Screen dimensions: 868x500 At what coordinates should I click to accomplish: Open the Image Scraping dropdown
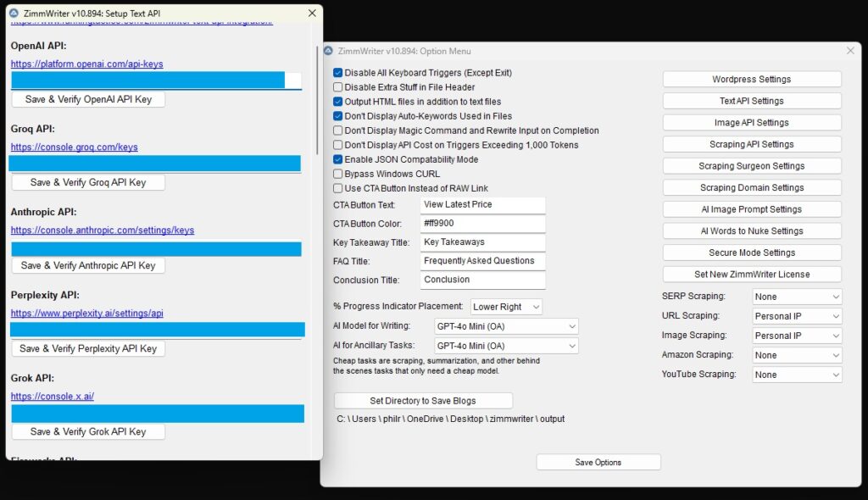tap(797, 336)
